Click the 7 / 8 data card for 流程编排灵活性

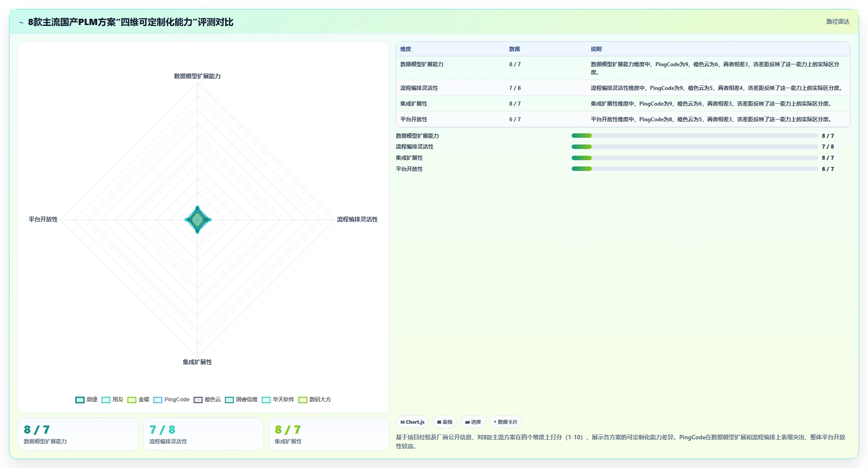tap(203, 434)
